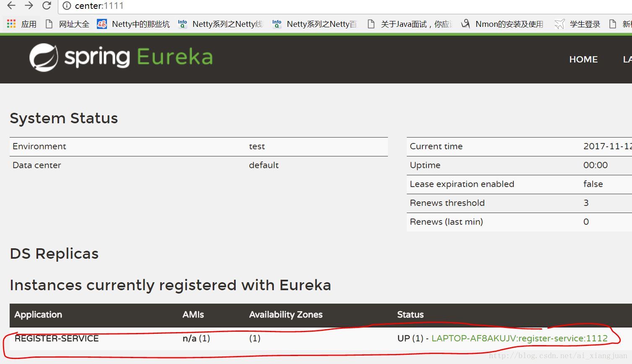Open the 应用 bookmark label
Viewport: 632px width, 364px height.
coord(29,24)
